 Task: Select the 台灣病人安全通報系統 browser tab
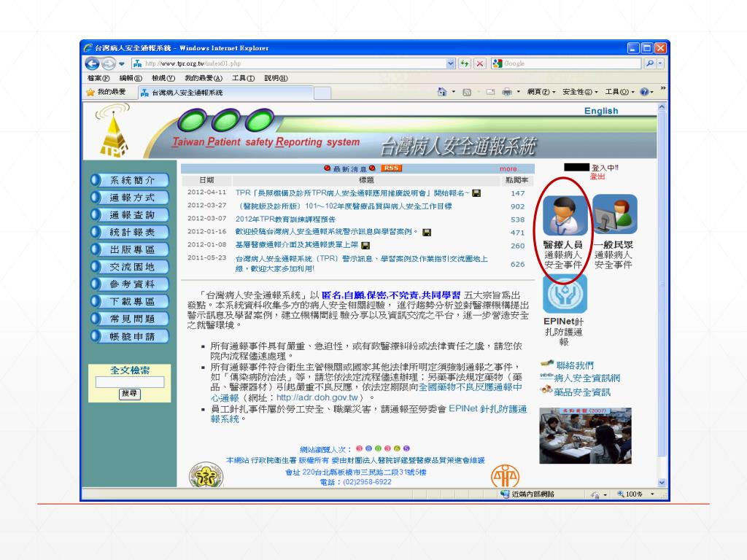coord(225,93)
